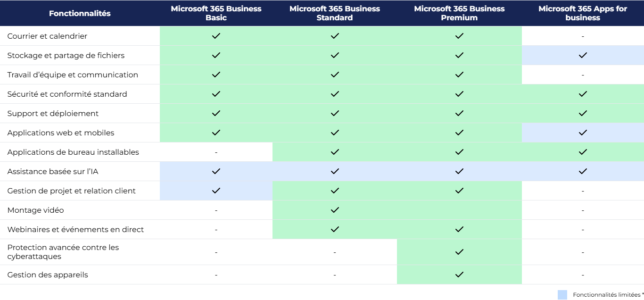Select the 'Support et déploiement' label
Screen dimensions: 644x300
[53, 113]
